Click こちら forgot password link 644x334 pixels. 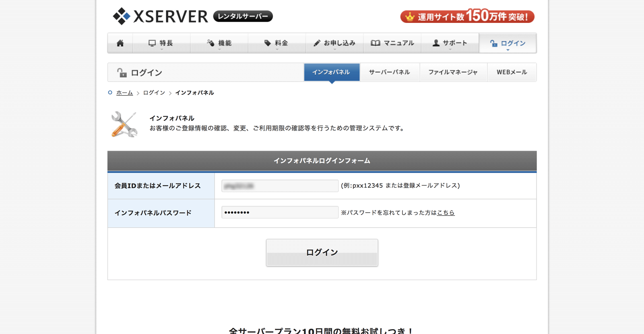coord(446,213)
